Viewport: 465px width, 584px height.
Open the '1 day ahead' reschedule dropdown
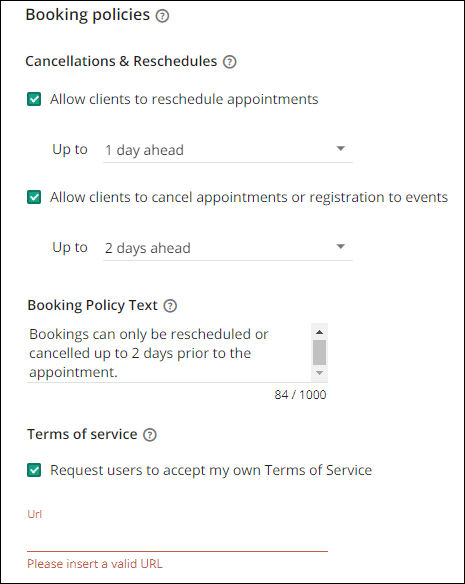(x=228, y=150)
